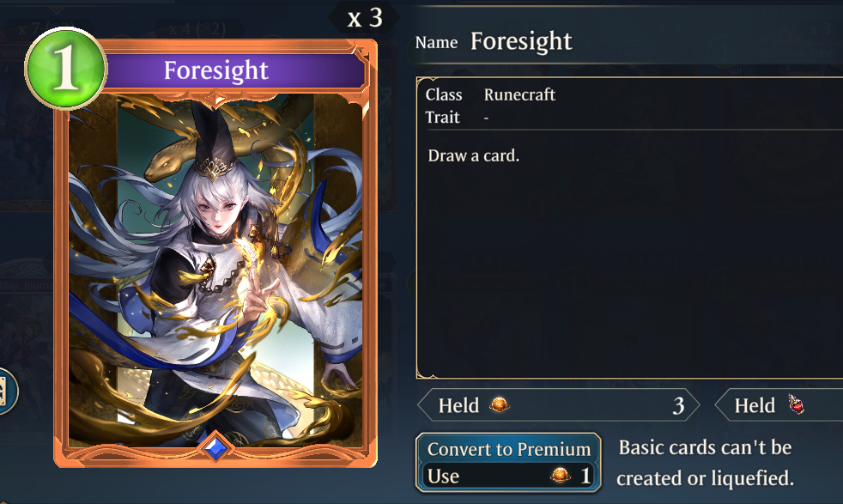Click the round blue card icon at left edge
The width and height of the screenshot is (843, 504).
point(8,391)
